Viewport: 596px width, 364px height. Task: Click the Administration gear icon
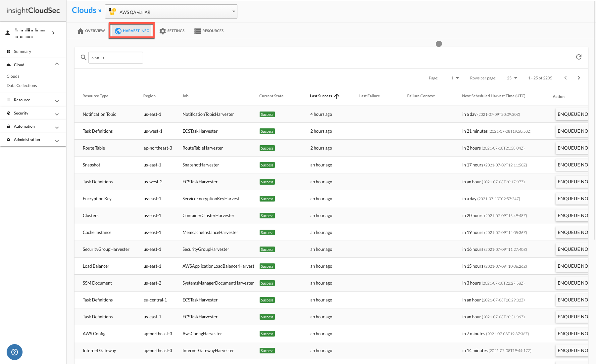(x=9, y=140)
